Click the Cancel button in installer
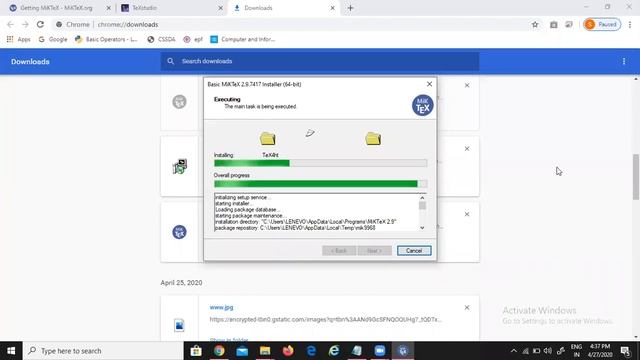The image size is (640, 360). 414,251
